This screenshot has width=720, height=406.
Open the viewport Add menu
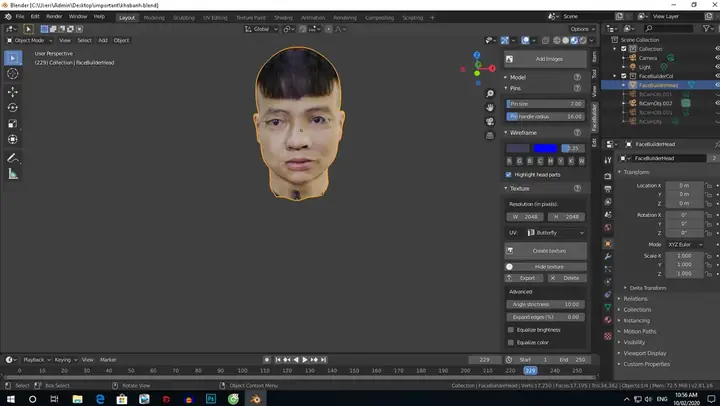[x=103, y=40]
